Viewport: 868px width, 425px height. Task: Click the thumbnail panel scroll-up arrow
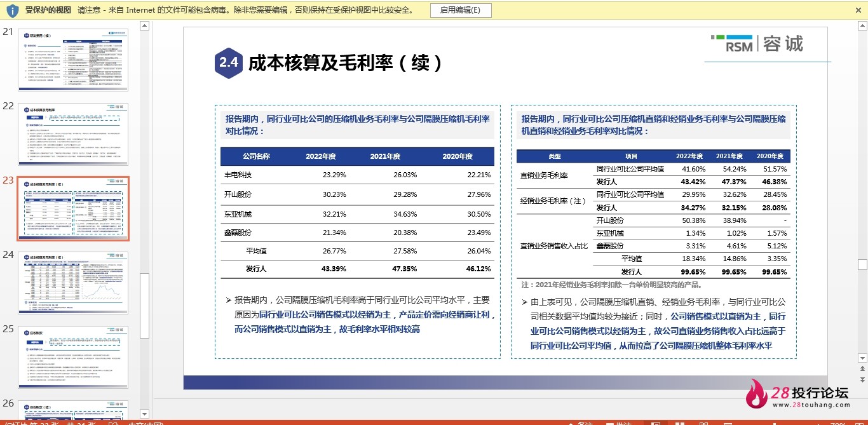(144, 26)
